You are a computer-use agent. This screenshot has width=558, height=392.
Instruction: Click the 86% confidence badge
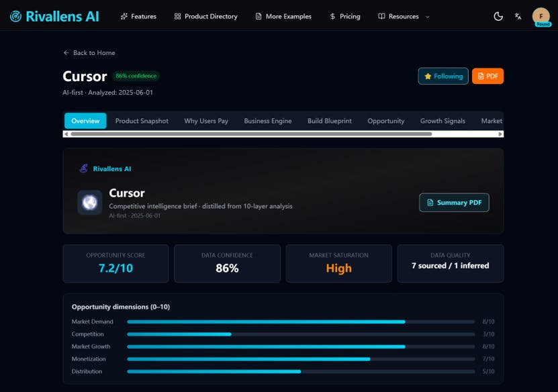(136, 76)
